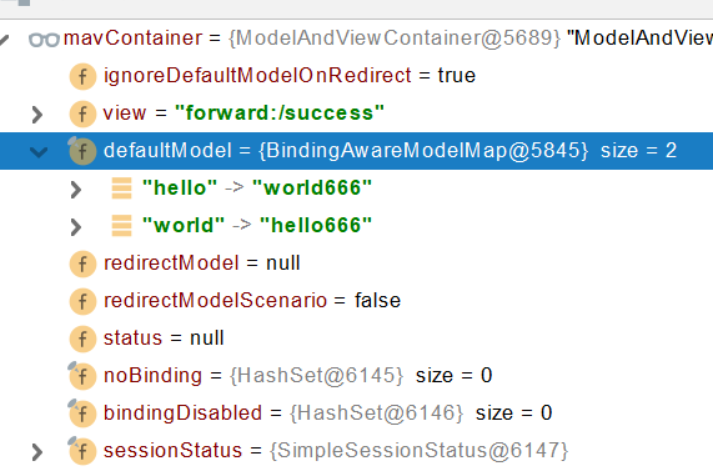715x471 pixels.
Task: Select the "world666" entry value
Action: [x=312, y=188]
